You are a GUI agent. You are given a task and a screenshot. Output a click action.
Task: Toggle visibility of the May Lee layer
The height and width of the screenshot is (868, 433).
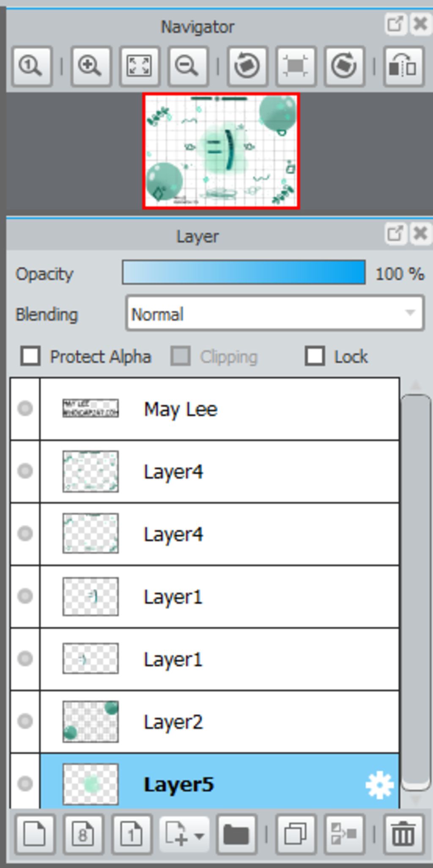click(x=25, y=409)
